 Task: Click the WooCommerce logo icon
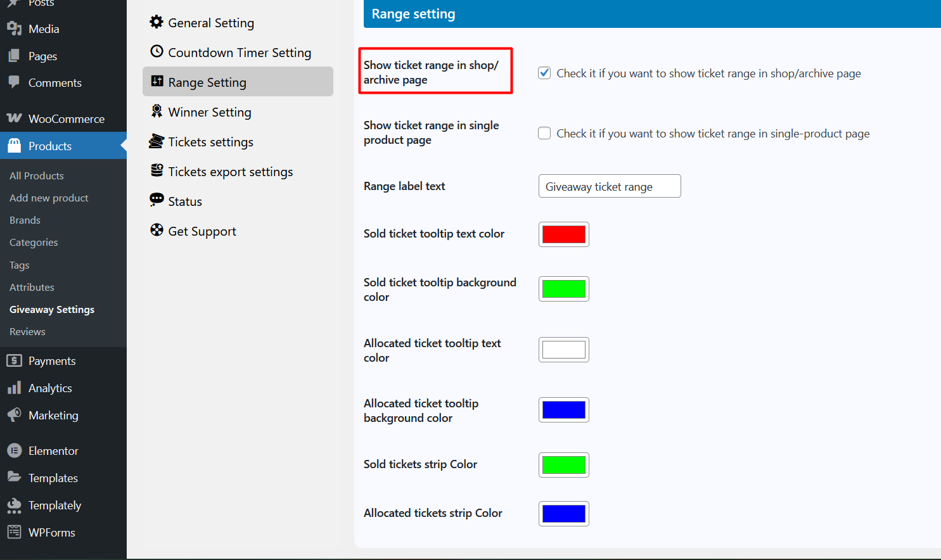[x=14, y=118]
